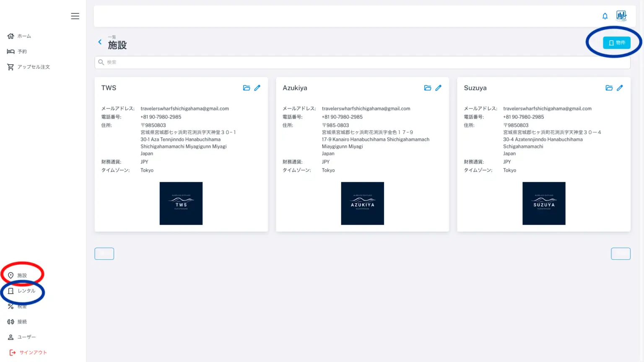
Task: Open the folder icon on the TWS card
Action: click(247, 88)
